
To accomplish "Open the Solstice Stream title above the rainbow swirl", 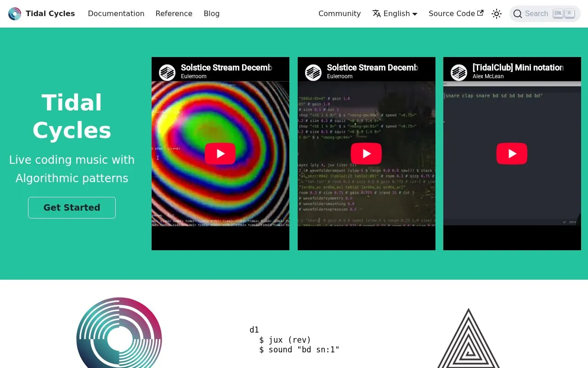I will click(226, 68).
